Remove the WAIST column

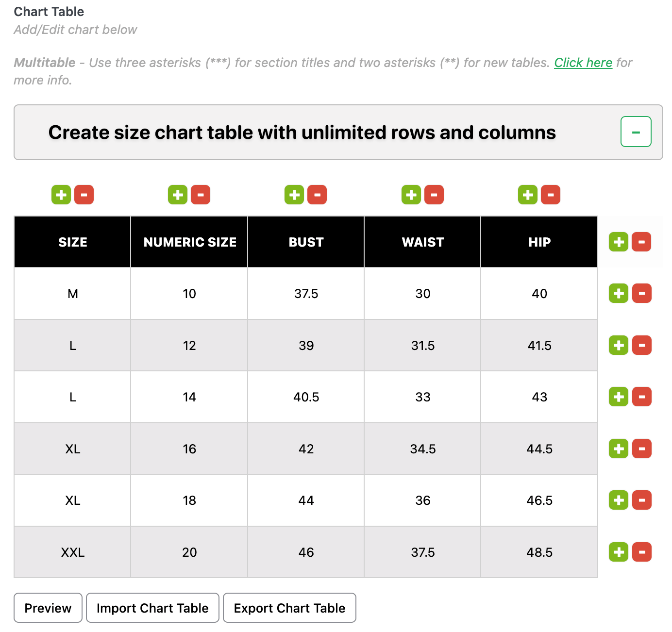pos(434,194)
